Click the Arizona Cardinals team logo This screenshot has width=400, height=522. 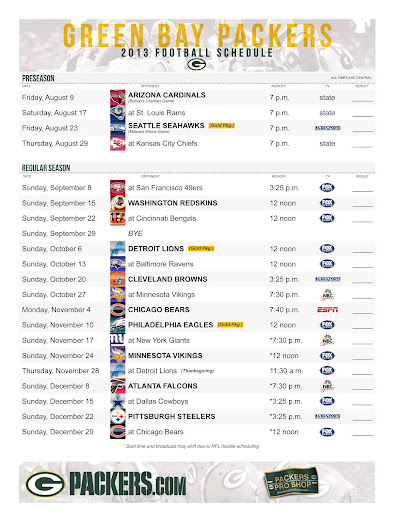click(118, 97)
